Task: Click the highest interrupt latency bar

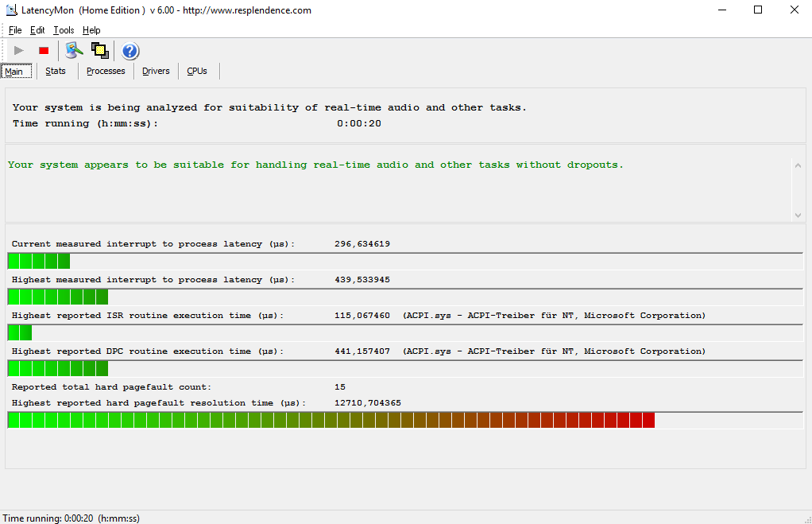Action: click(x=405, y=297)
